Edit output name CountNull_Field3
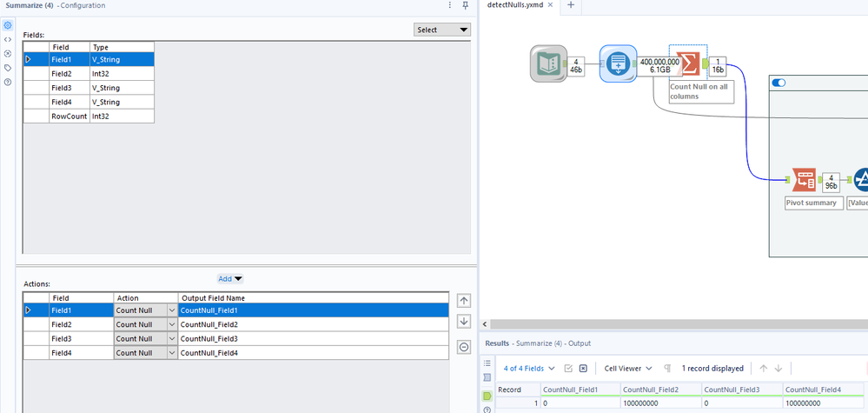 tap(314, 339)
